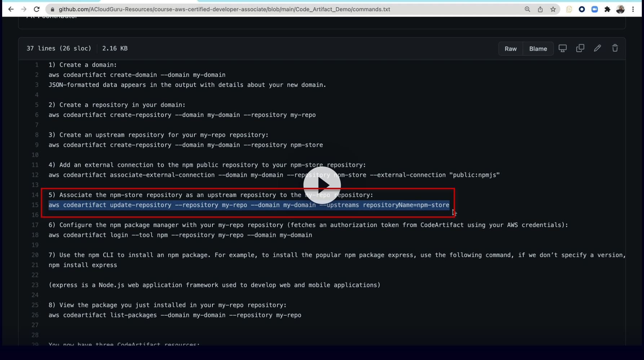
Task: Open the Zoom extension icon
Action: click(x=595, y=9)
